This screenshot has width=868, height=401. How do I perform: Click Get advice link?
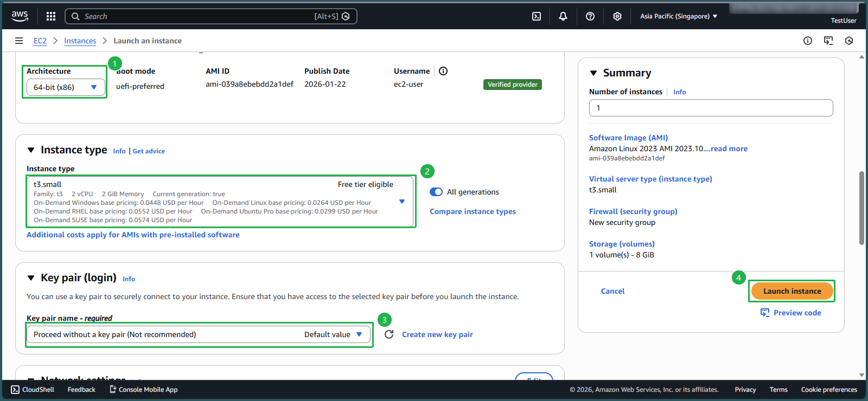coord(149,151)
